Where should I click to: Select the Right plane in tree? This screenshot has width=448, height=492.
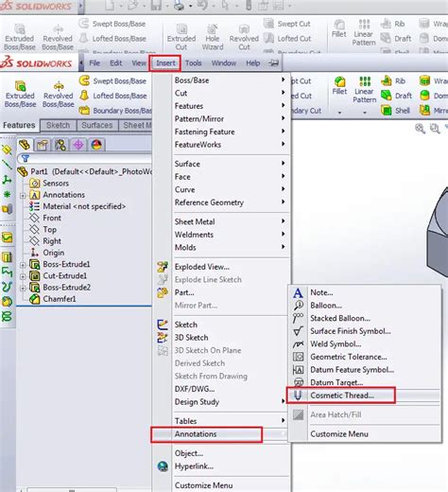(x=45, y=241)
